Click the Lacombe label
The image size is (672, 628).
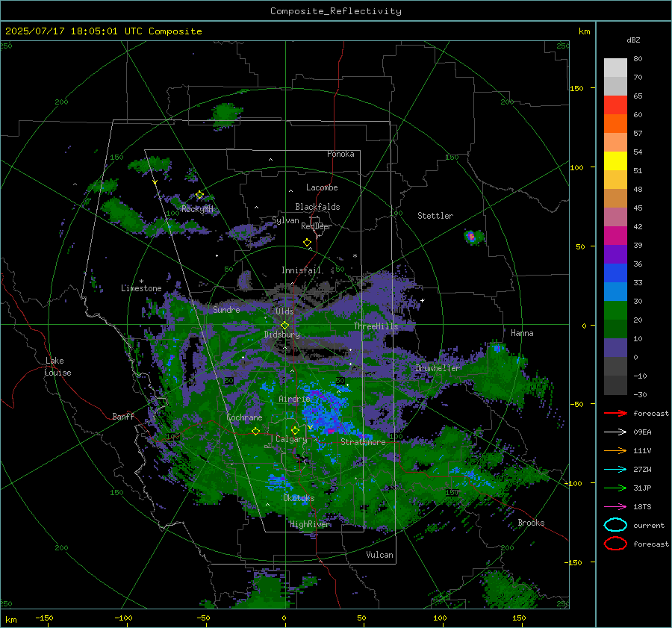coord(322,187)
